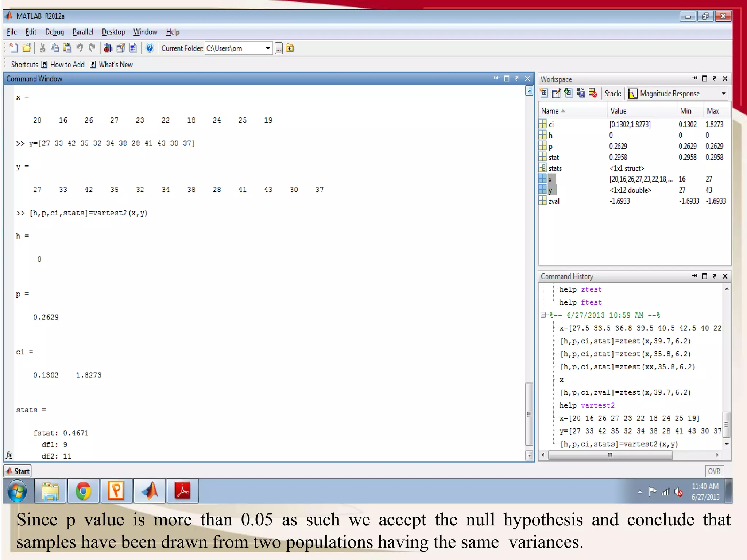Open the Desktop menu
The height and width of the screenshot is (560, 747).
click(x=113, y=32)
